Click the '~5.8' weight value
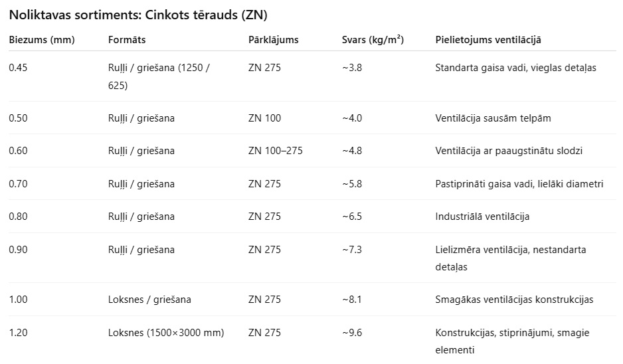This screenshot has height=364, width=623. [x=352, y=184]
